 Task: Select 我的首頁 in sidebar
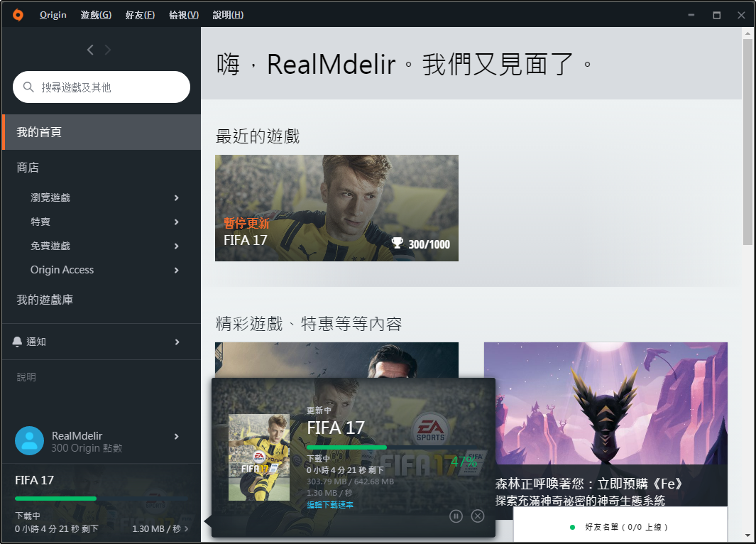coord(102,132)
